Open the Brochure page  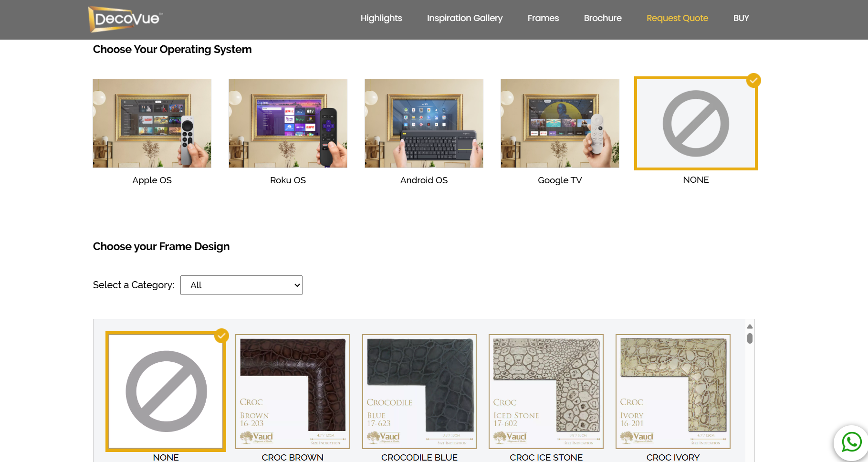tap(603, 18)
